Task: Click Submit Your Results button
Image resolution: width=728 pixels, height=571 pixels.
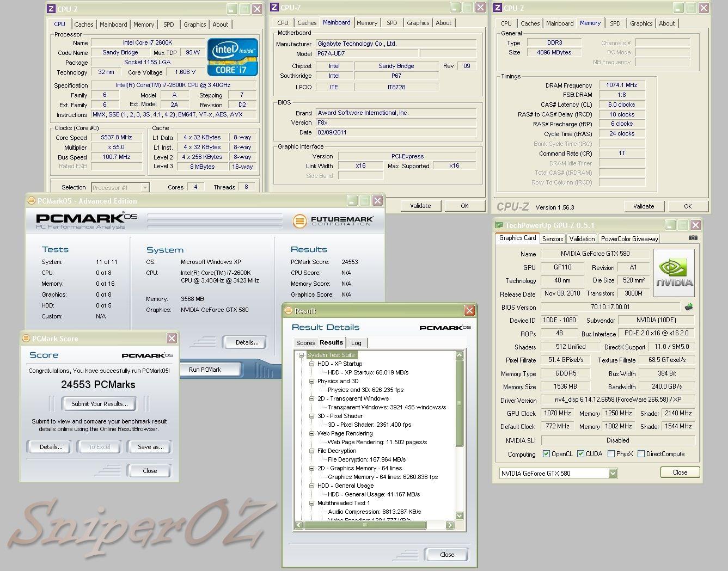Action: click(100, 404)
